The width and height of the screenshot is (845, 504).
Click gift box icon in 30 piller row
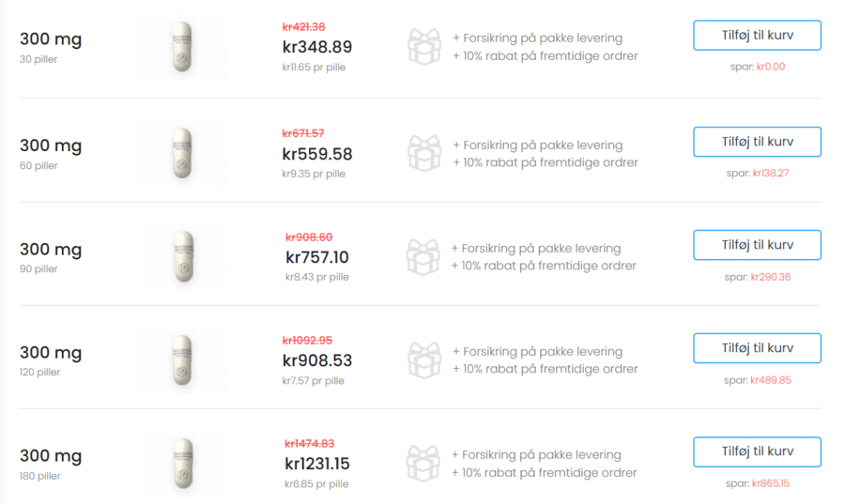tap(424, 47)
